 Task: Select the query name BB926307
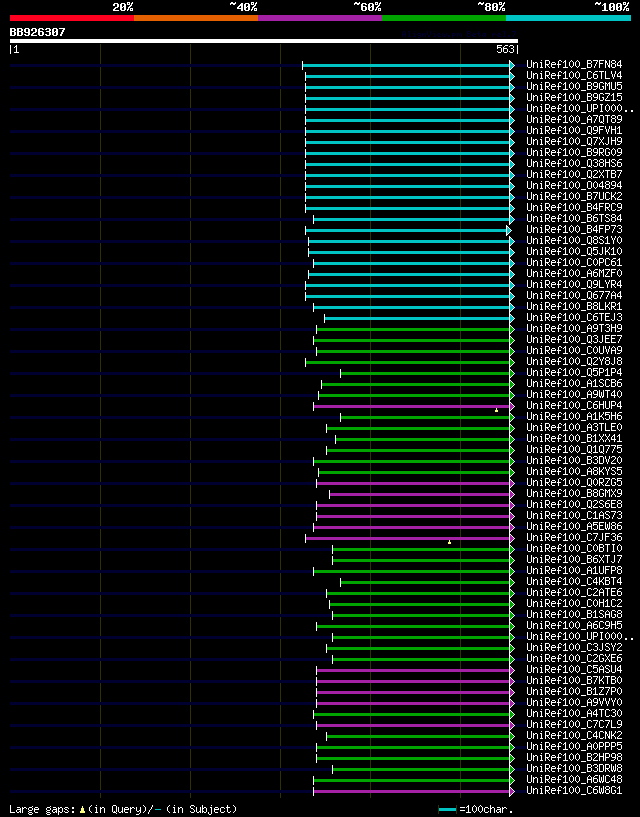pos(38,32)
